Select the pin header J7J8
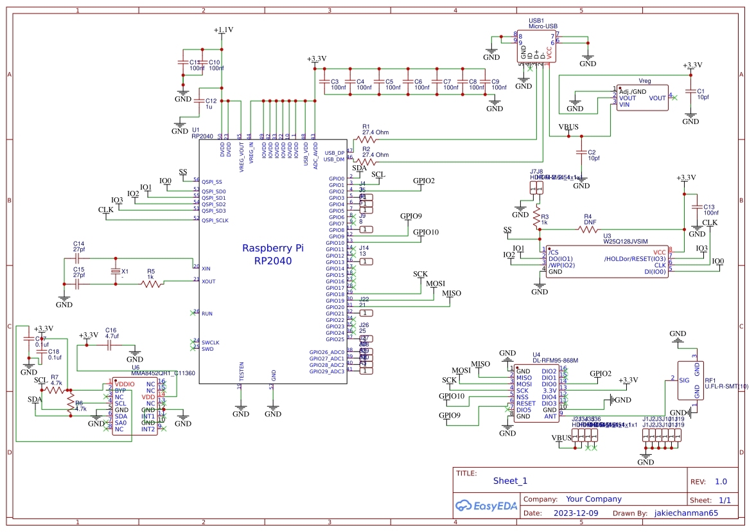 click(x=535, y=188)
